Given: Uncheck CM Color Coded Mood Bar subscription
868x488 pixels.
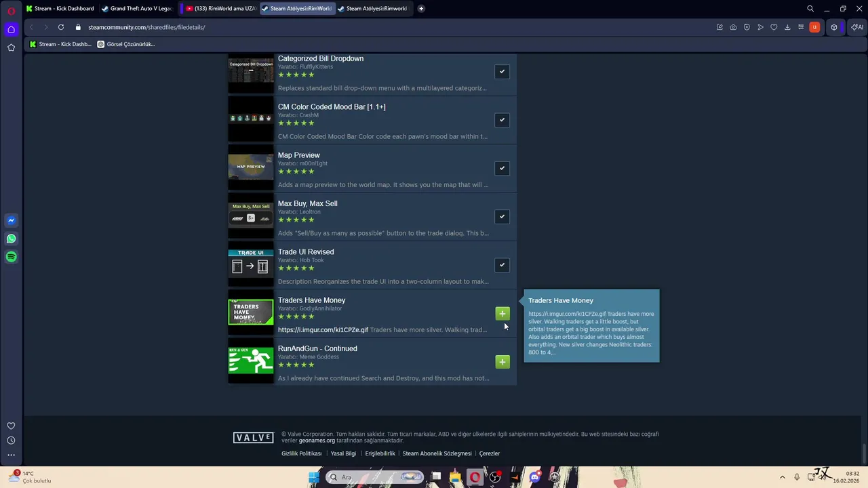Looking at the screenshot, I should [x=502, y=120].
